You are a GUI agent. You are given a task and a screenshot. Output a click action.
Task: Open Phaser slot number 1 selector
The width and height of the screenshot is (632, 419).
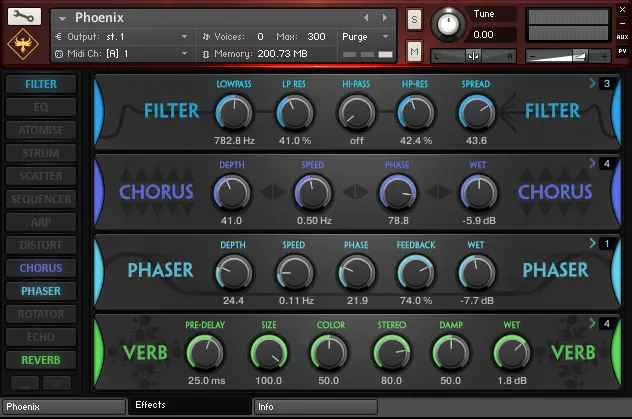tap(607, 243)
